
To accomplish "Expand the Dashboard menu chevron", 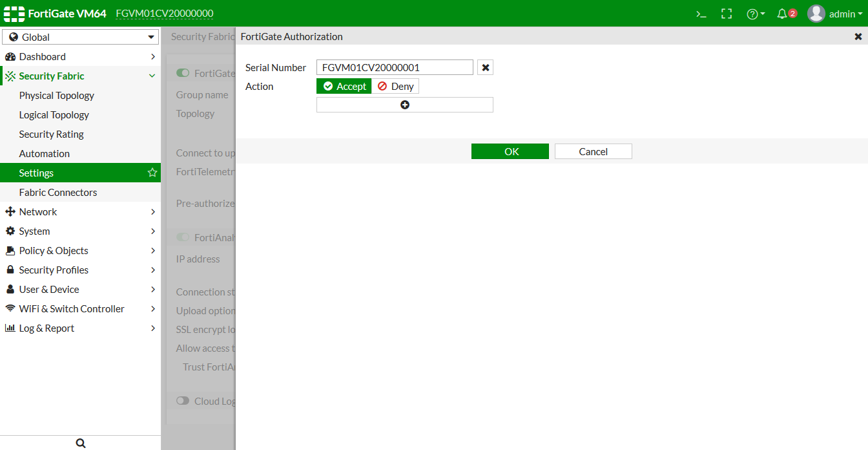I will tap(152, 56).
